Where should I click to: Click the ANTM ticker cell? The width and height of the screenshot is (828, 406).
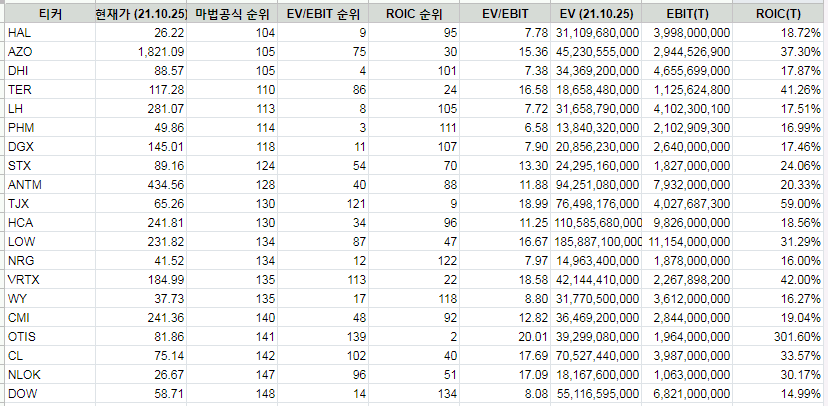click(50, 185)
